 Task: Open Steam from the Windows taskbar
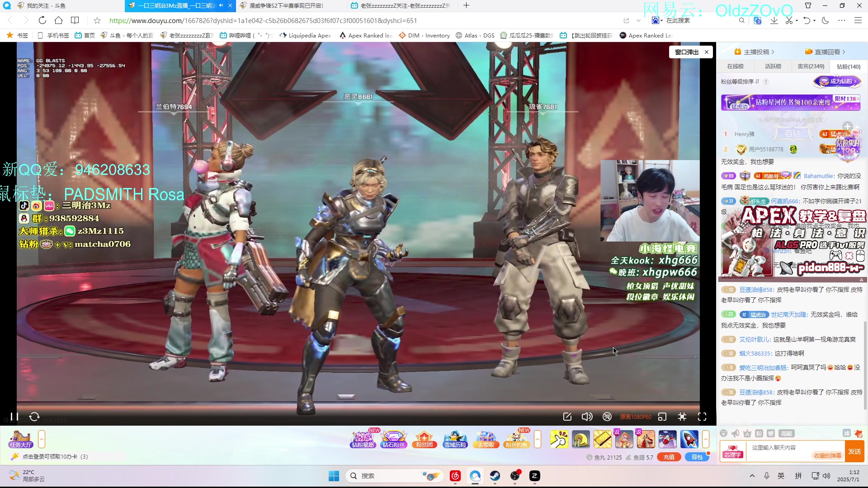click(x=495, y=476)
